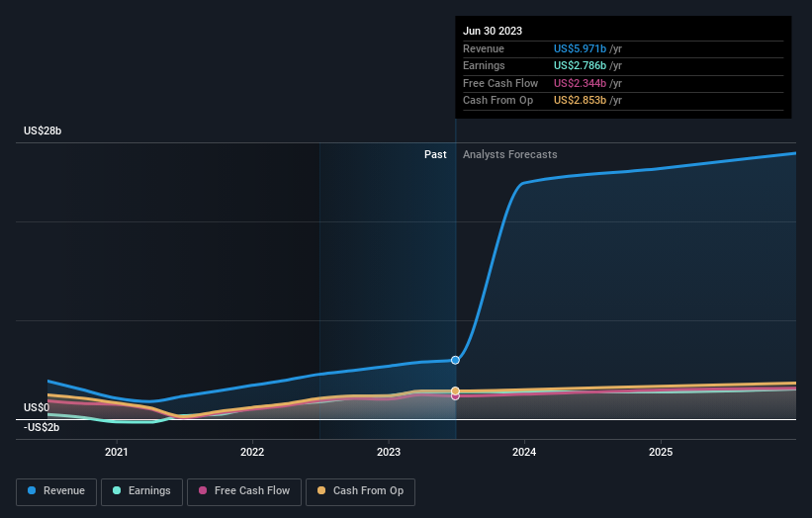Screen dimensions: 812x518
Task: Click the -US$2b y-axis label
Action: (42, 427)
